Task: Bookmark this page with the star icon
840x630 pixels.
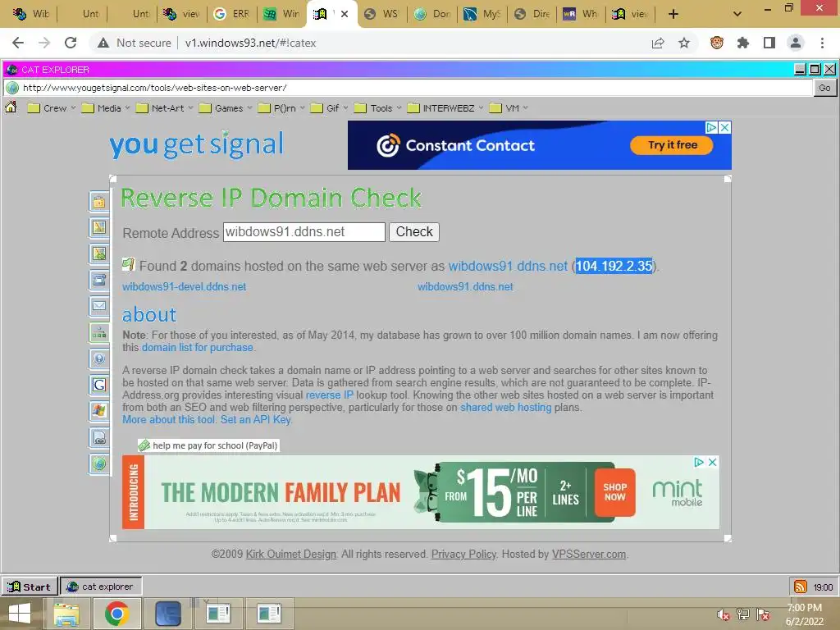Action: pos(684,43)
